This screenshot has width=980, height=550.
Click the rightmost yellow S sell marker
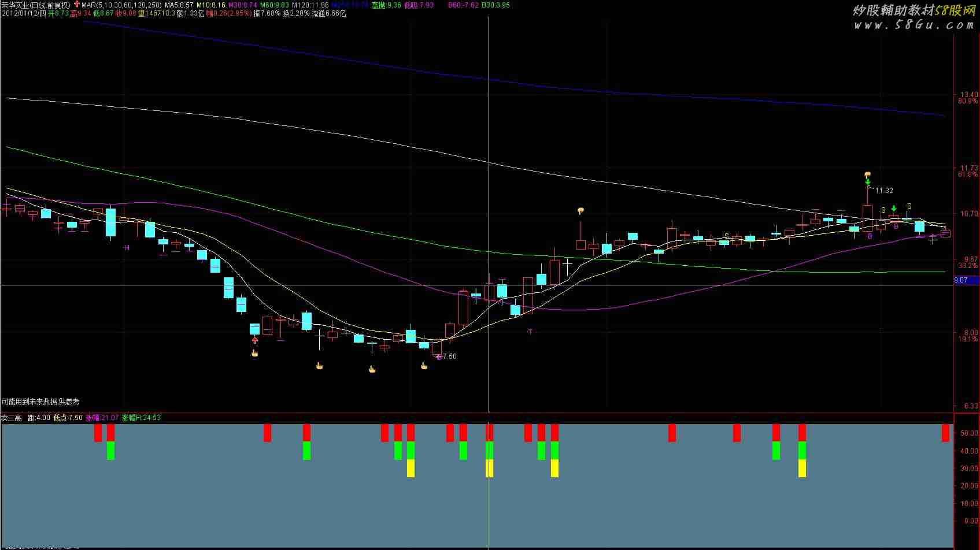point(909,206)
